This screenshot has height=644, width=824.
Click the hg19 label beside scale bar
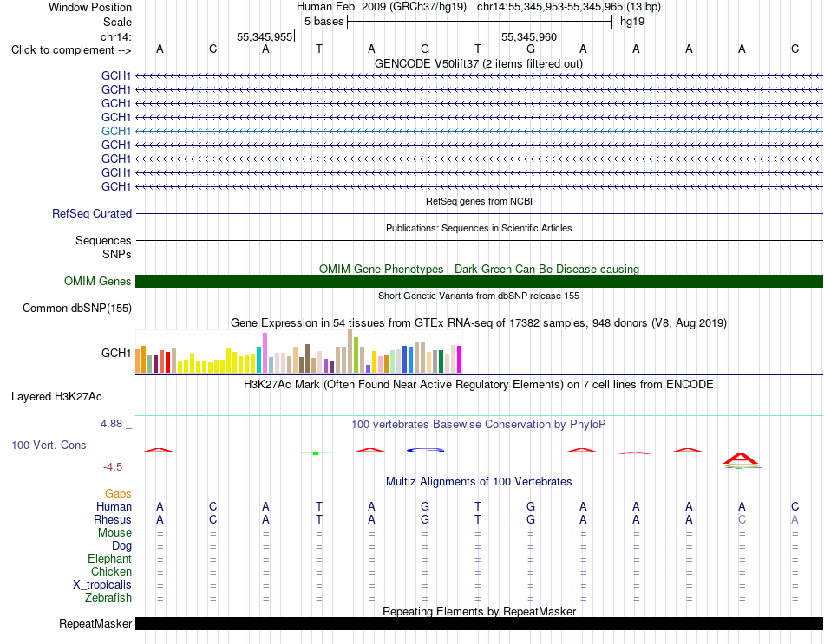pyautogui.click(x=632, y=22)
